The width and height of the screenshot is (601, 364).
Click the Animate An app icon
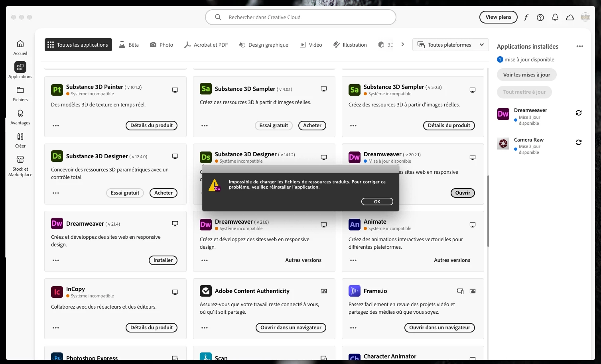click(x=355, y=224)
